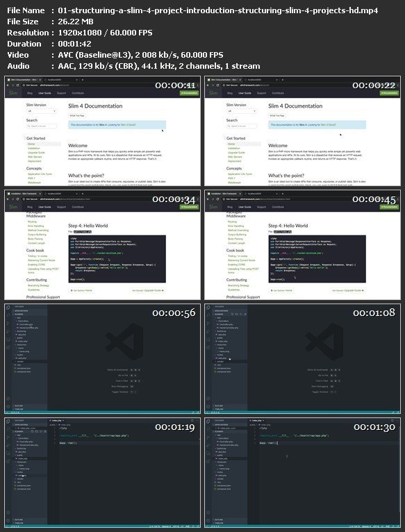The height and width of the screenshot is (532, 405).
Task: Open Upgrade Guide sidebar link in 00:00:11 frame
Action: (x=36, y=152)
